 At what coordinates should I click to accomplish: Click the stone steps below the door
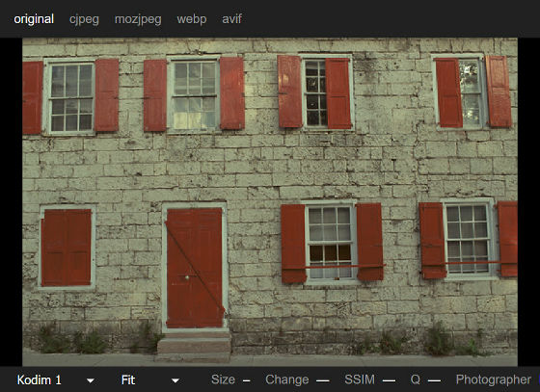pos(194,347)
